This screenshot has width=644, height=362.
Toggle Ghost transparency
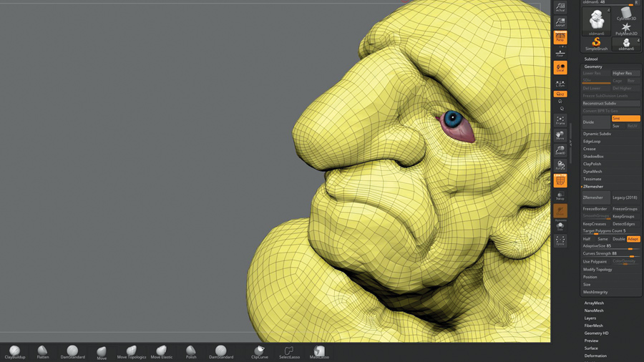[x=560, y=210]
